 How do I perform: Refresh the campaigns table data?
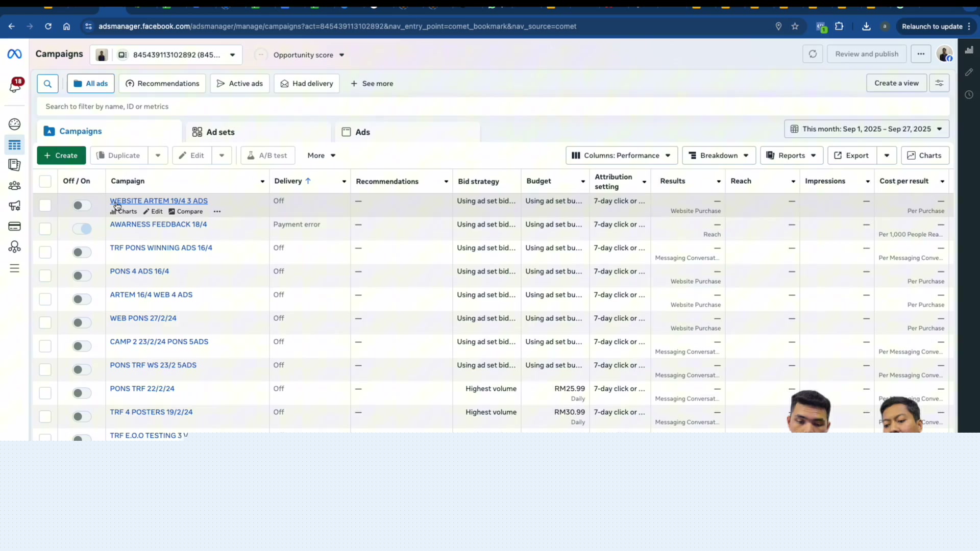[x=813, y=54]
